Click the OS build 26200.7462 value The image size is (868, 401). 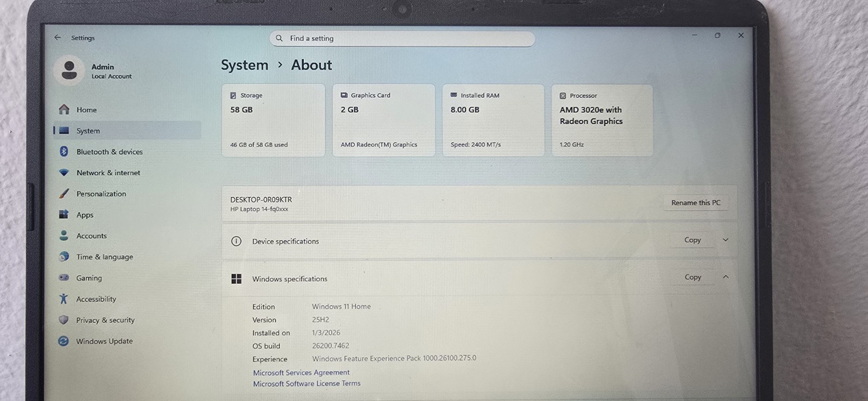click(330, 346)
